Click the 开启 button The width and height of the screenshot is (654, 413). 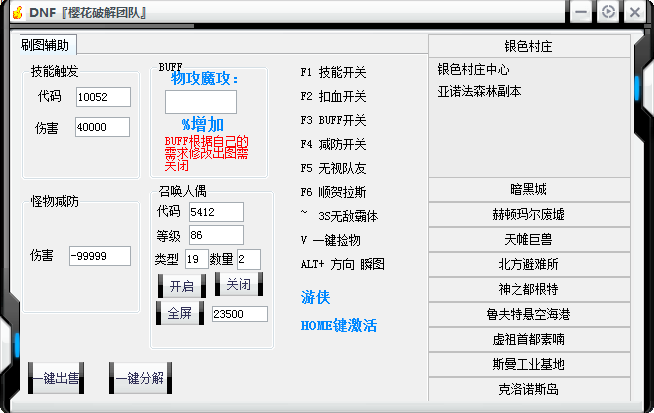(182, 286)
